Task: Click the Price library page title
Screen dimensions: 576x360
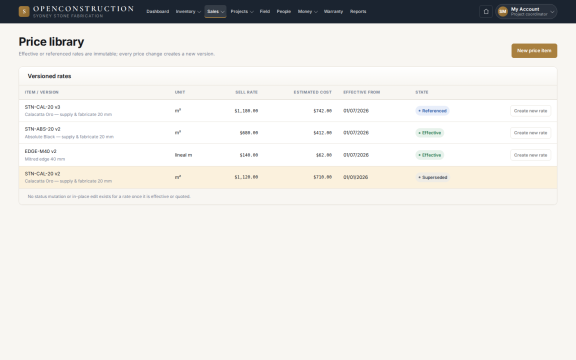Action: point(51,42)
